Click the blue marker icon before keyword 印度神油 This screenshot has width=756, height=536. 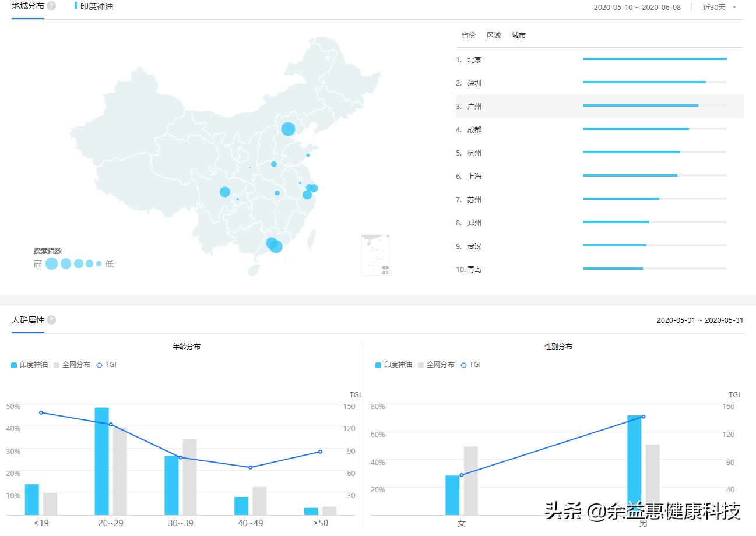[75, 6]
